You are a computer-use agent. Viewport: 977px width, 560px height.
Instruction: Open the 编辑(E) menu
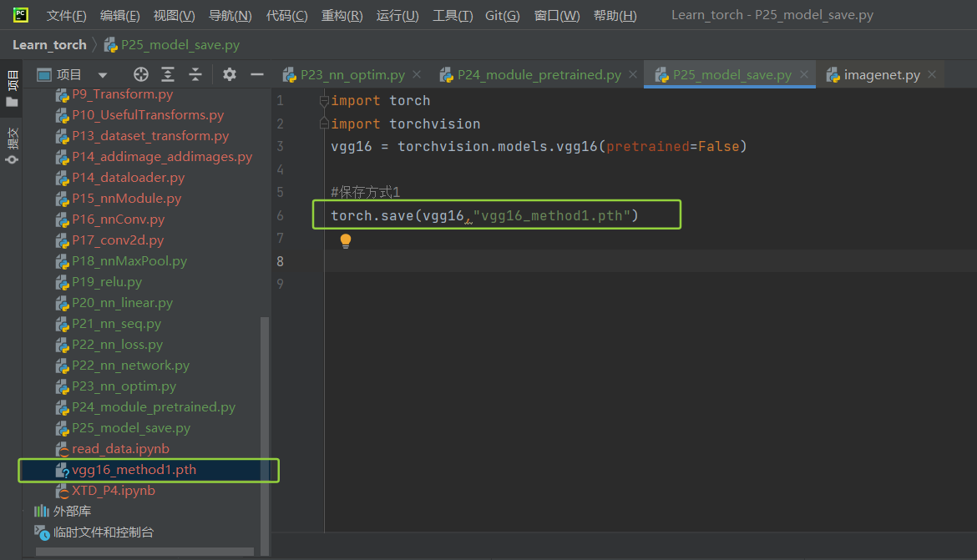(119, 16)
